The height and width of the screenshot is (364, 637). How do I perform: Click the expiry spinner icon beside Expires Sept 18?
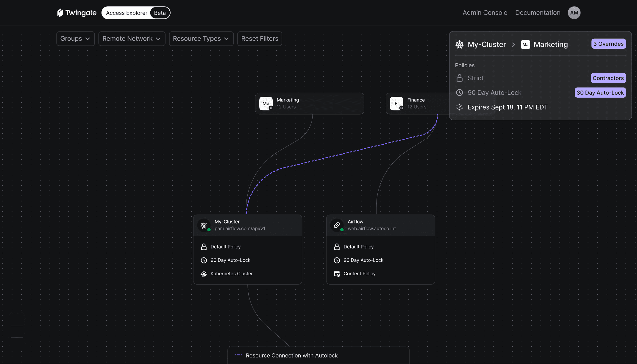tap(460, 107)
